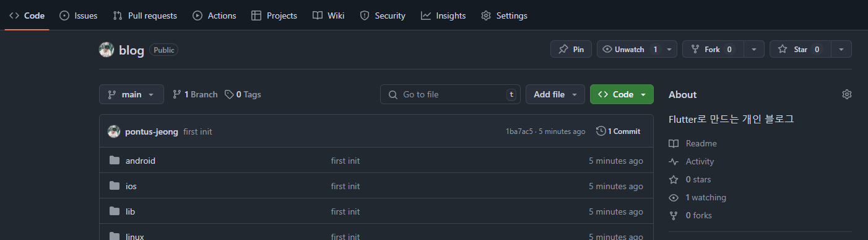Screen dimensions: 868x240
Task: View 0 stars link
Action: point(698,179)
